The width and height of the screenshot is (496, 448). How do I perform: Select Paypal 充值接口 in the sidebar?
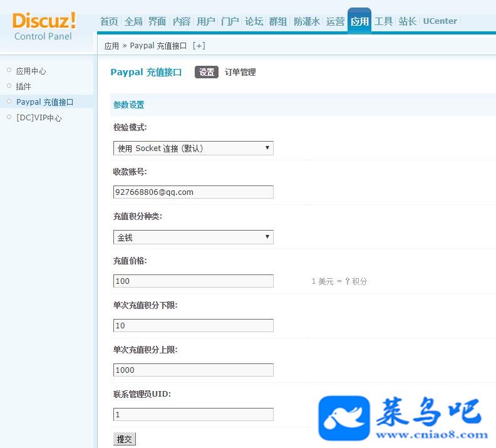(45, 102)
